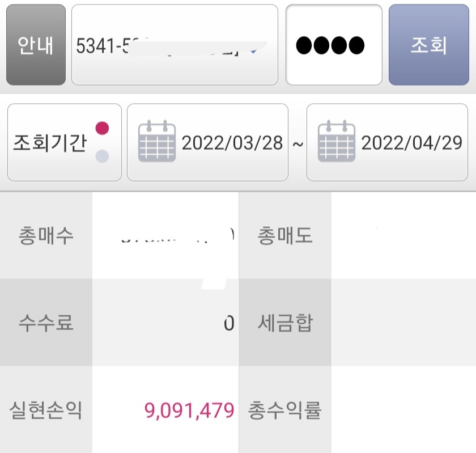476x453 pixels.
Task: Open the 2022/04/29 end date picker
Action: [x=411, y=143]
